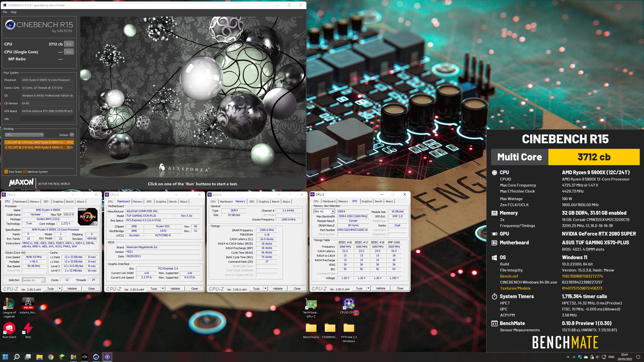The image size is (644, 362).
Task: Click the Safely Remove Hardware tray icon
Action: (592, 357)
